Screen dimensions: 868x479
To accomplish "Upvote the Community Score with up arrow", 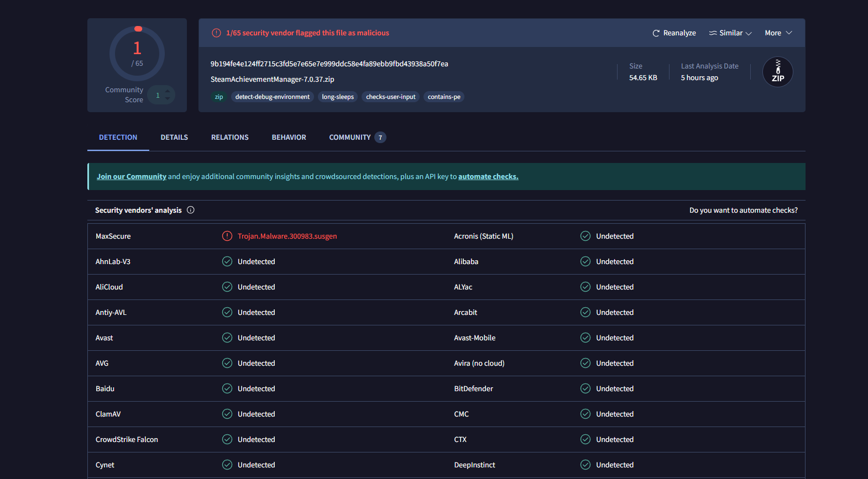I will (168, 91).
